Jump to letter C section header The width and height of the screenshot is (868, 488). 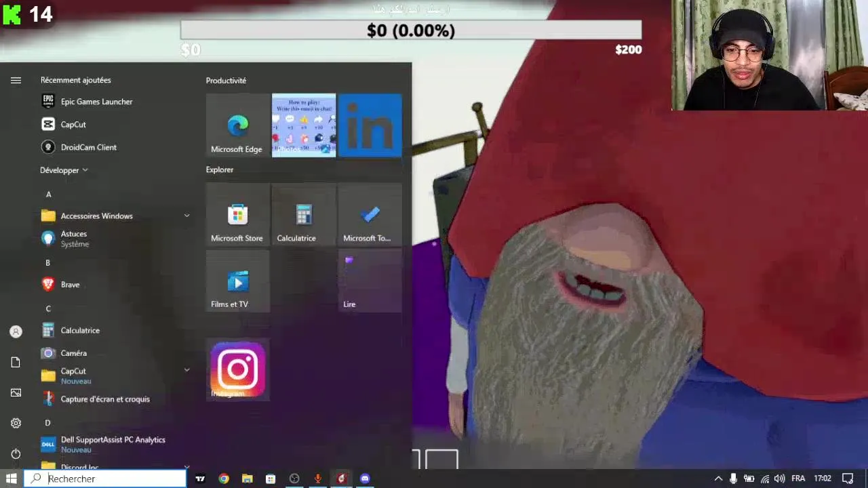coord(48,309)
